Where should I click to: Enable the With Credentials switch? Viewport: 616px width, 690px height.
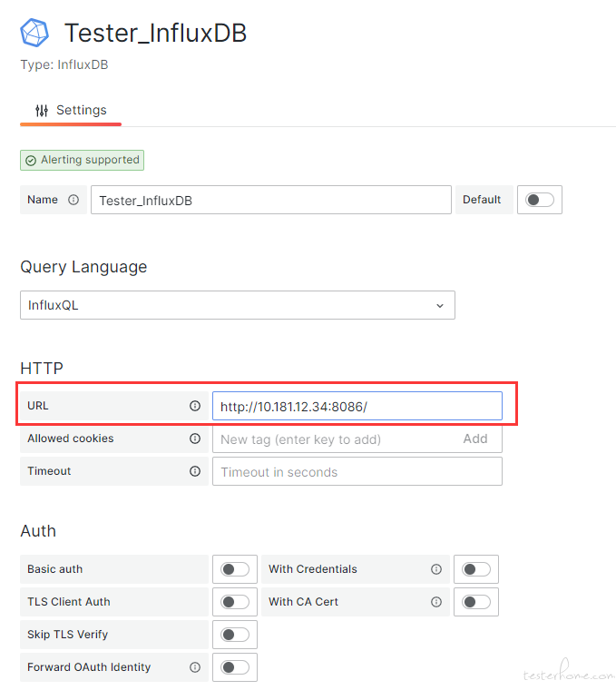coord(476,569)
